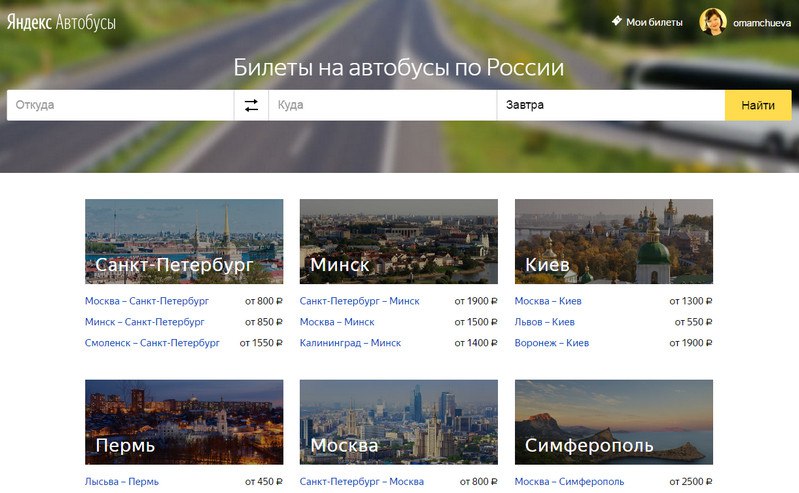Open the Завтра date field
The image size is (799, 493).
611,106
